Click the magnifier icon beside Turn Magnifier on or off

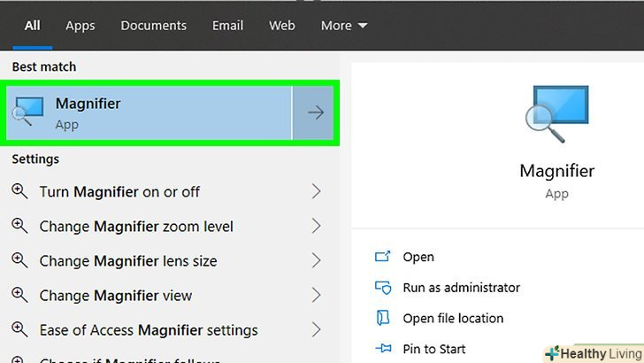[x=19, y=191]
